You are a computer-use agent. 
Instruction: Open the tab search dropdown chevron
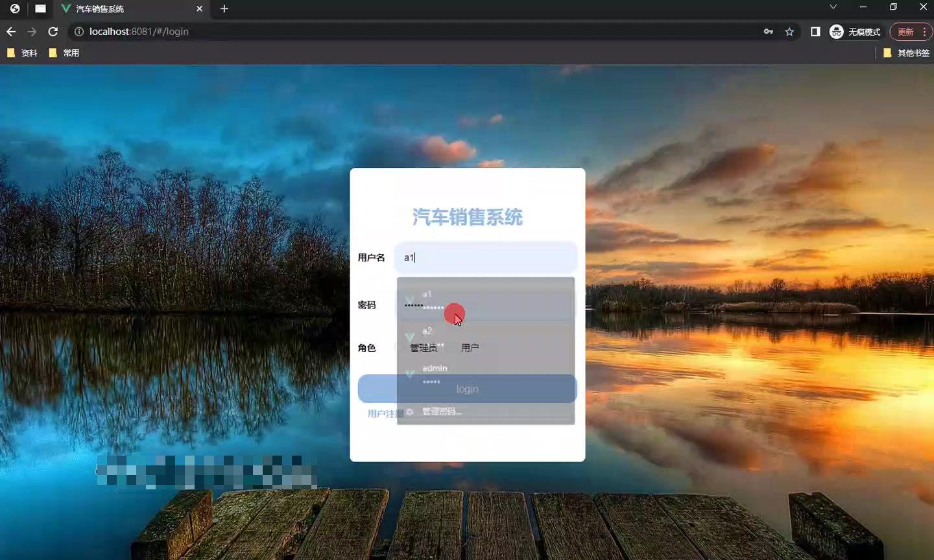coord(833,7)
